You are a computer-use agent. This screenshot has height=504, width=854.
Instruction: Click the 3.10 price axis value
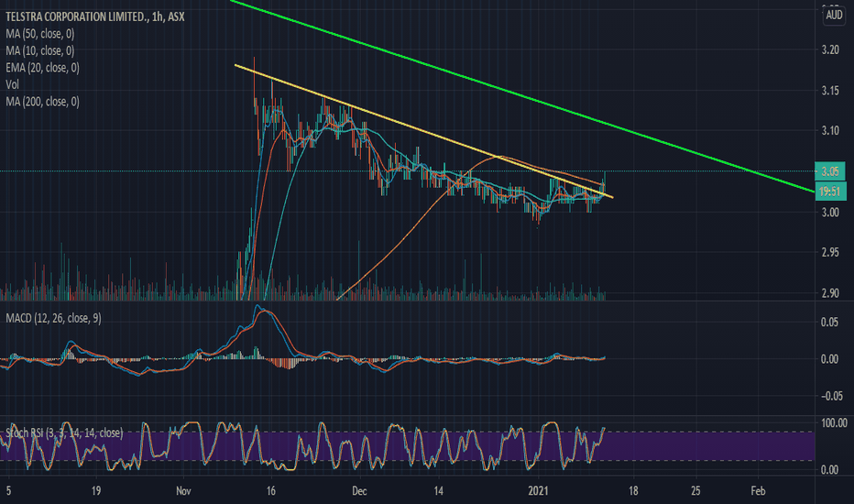click(x=830, y=131)
